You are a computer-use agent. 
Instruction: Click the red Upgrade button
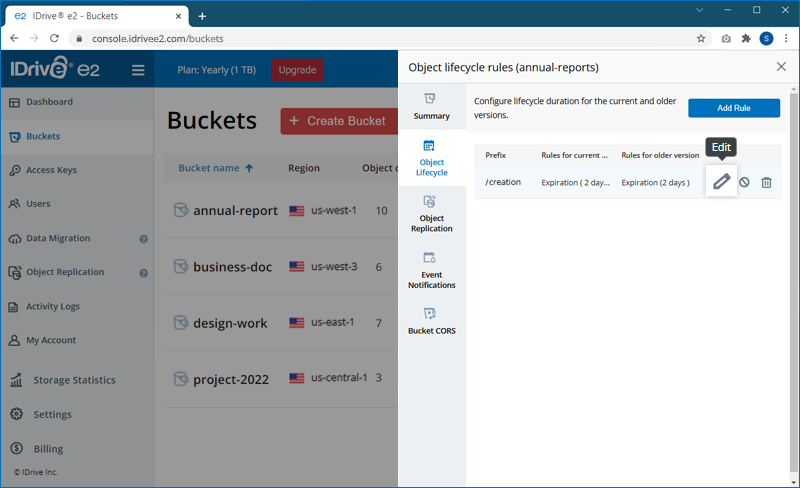click(x=297, y=70)
